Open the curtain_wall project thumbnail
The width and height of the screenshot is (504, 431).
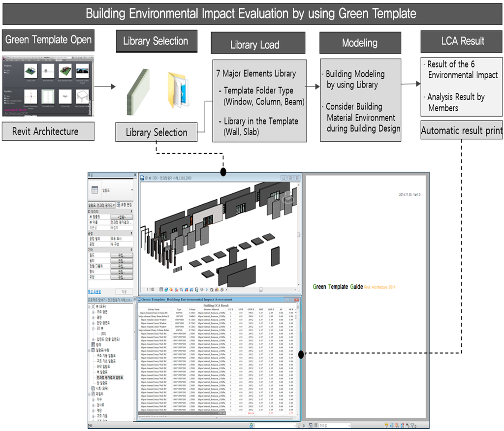point(31,71)
